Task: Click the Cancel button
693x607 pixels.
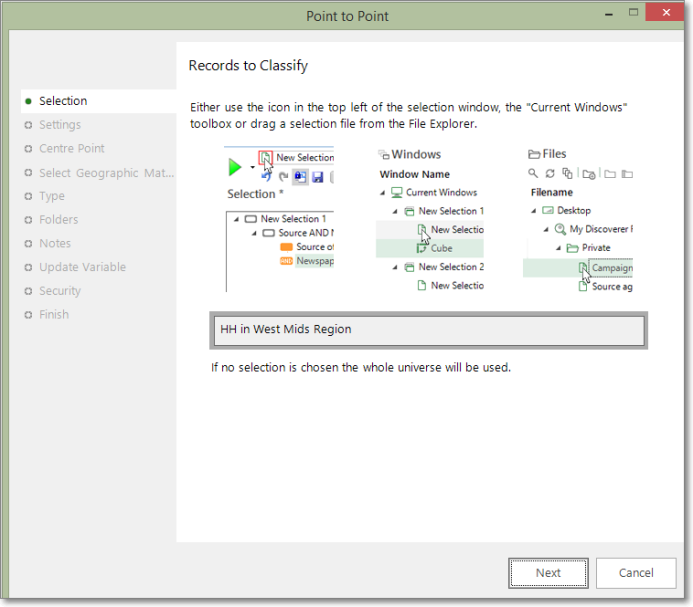Action: click(636, 573)
